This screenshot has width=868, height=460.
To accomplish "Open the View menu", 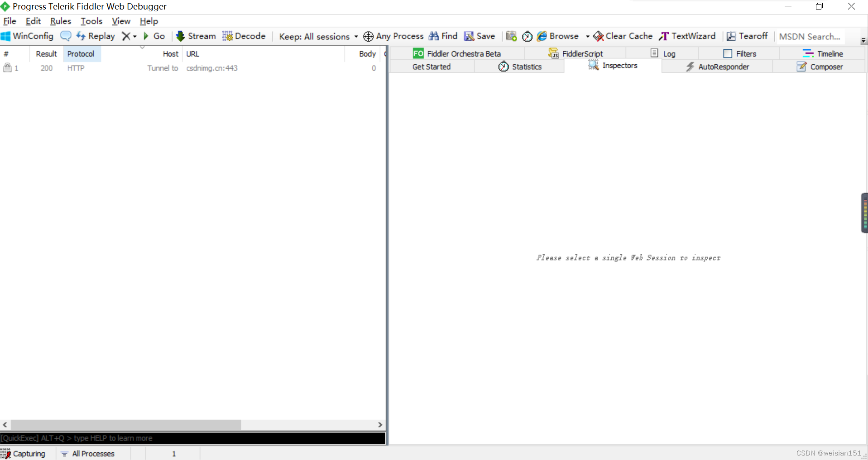I will pyautogui.click(x=121, y=21).
